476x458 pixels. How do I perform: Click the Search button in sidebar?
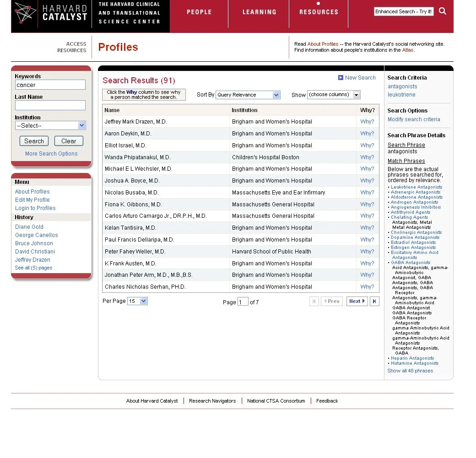34,141
